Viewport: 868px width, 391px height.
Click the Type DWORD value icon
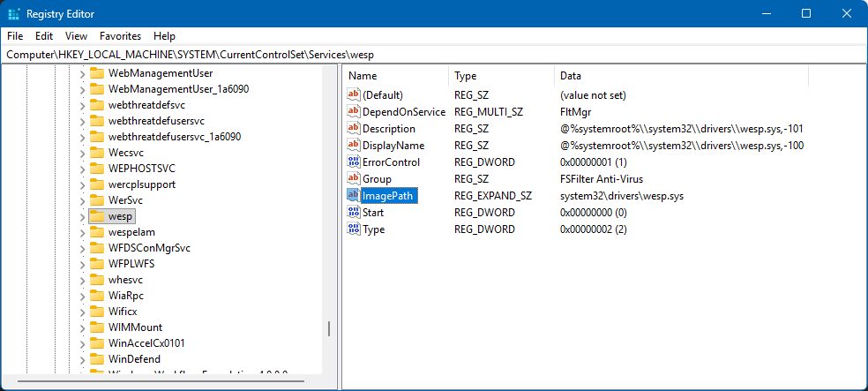(x=353, y=229)
